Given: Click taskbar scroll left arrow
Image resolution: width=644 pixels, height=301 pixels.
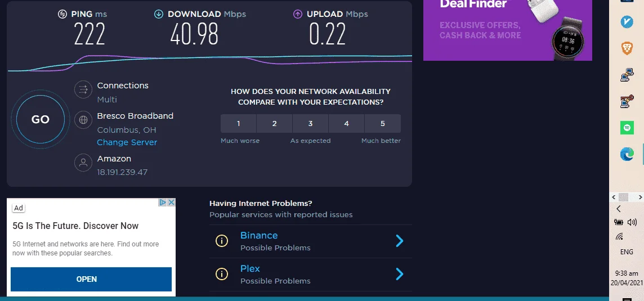Looking at the screenshot, I should pyautogui.click(x=614, y=197).
